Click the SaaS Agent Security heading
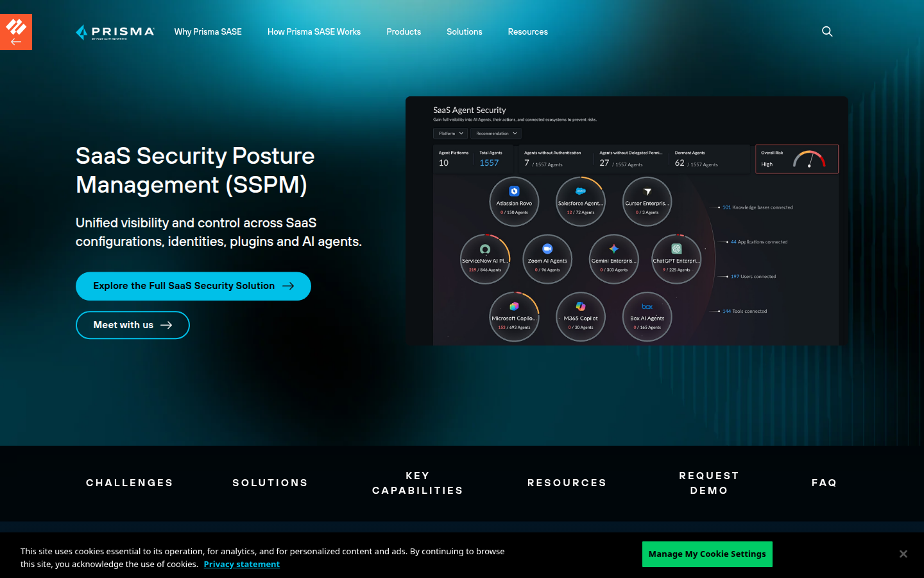The width and height of the screenshot is (924, 578). tap(469, 110)
